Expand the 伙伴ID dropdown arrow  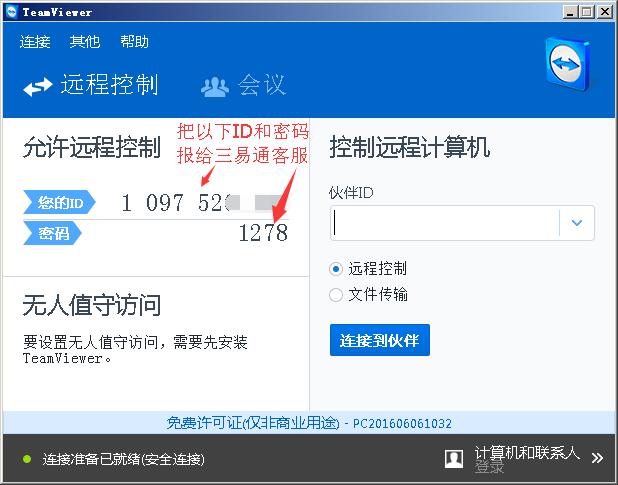(577, 223)
